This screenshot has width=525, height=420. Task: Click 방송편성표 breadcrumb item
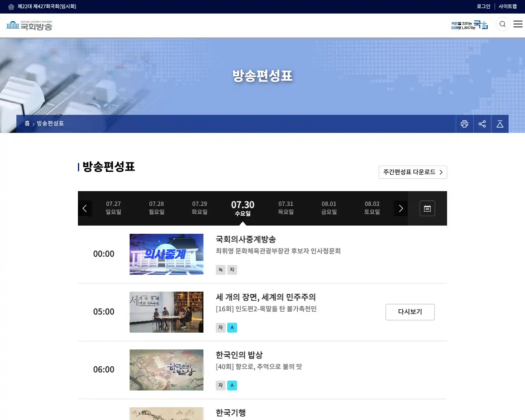pyautogui.click(x=50, y=123)
